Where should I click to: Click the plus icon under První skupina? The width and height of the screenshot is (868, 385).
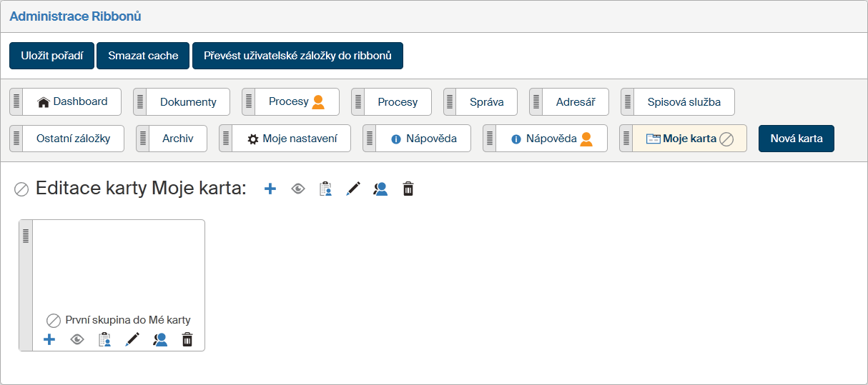(x=49, y=340)
